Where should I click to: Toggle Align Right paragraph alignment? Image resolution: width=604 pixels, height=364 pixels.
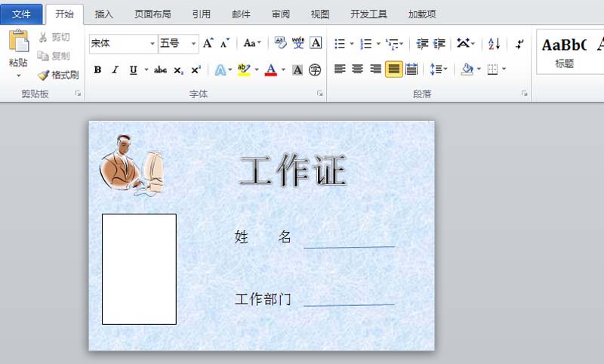coord(375,69)
